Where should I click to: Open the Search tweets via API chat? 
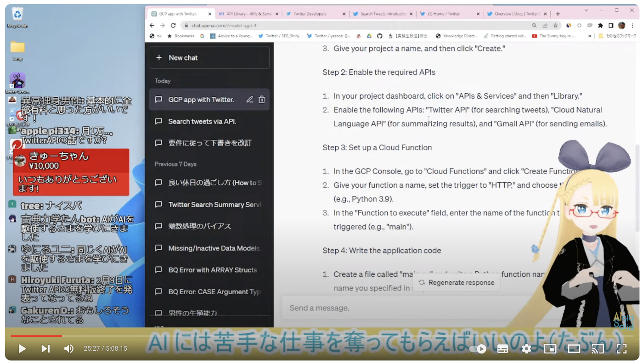[x=202, y=121]
